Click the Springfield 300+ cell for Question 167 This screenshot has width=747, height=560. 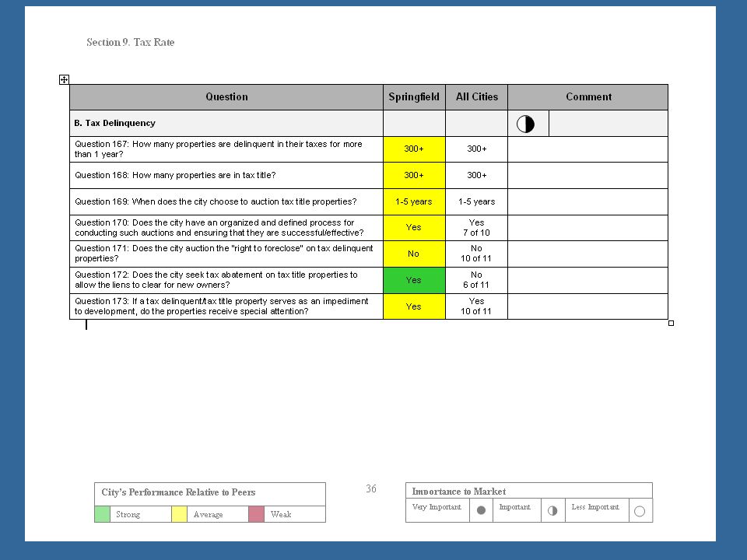[x=414, y=149]
